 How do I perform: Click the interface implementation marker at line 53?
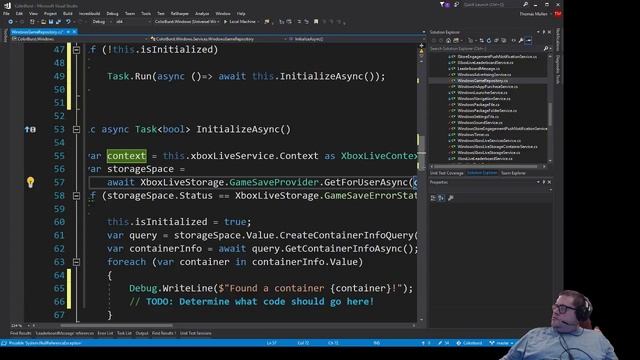tap(30, 129)
